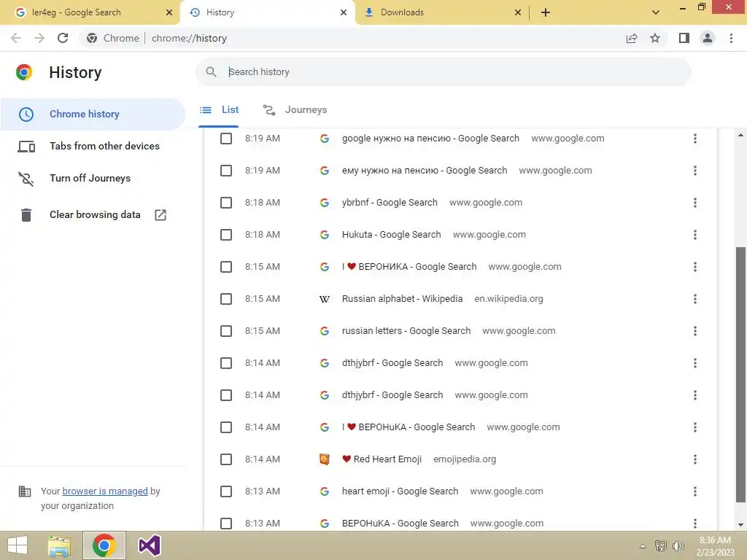The width and height of the screenshot is (747, 560).
Task: Check the Red Heart Emoji entry
Action: coord(226,459)
